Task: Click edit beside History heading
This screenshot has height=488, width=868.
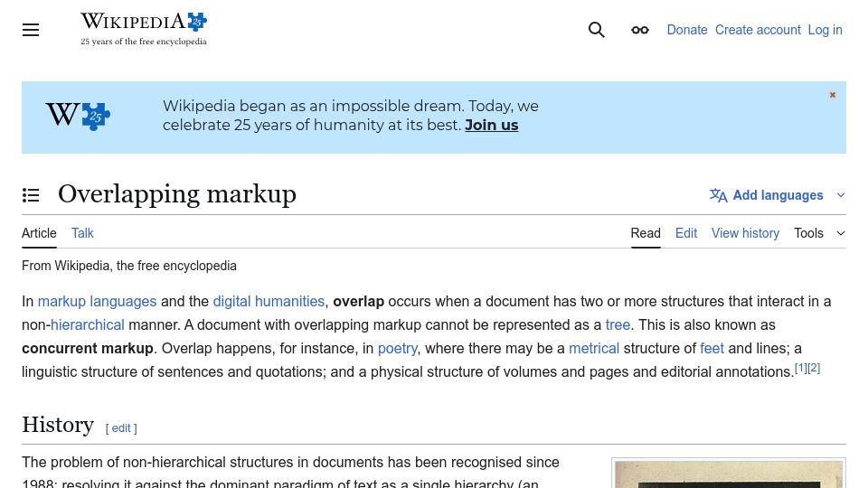Action: (120, 428)
